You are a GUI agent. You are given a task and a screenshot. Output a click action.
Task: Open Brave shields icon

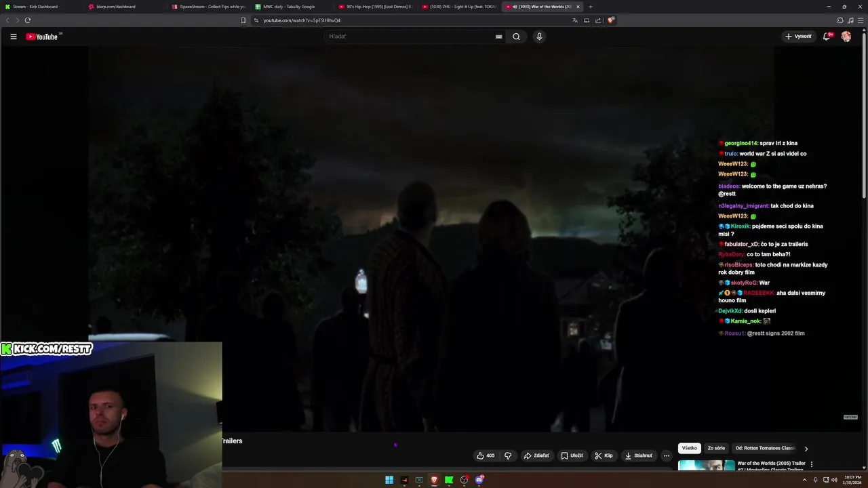pos(610,20)
